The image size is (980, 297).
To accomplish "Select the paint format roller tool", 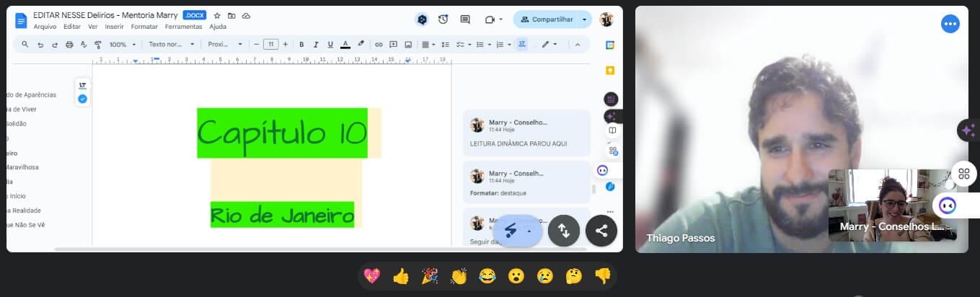I will [x=98, y=45].
